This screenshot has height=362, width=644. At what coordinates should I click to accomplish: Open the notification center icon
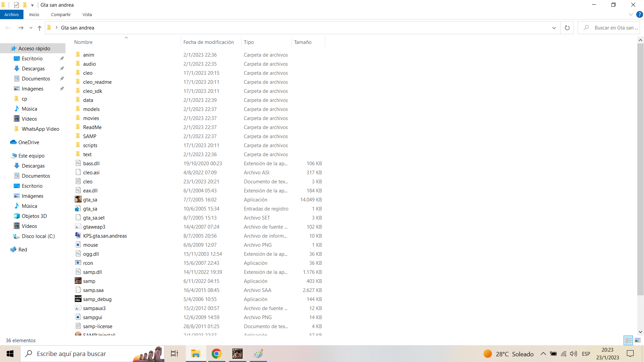(630, 354)
